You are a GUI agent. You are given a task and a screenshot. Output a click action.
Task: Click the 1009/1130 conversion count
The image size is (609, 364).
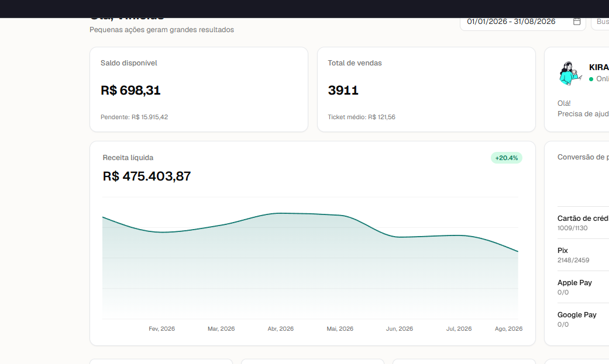[x=573, y=228]
